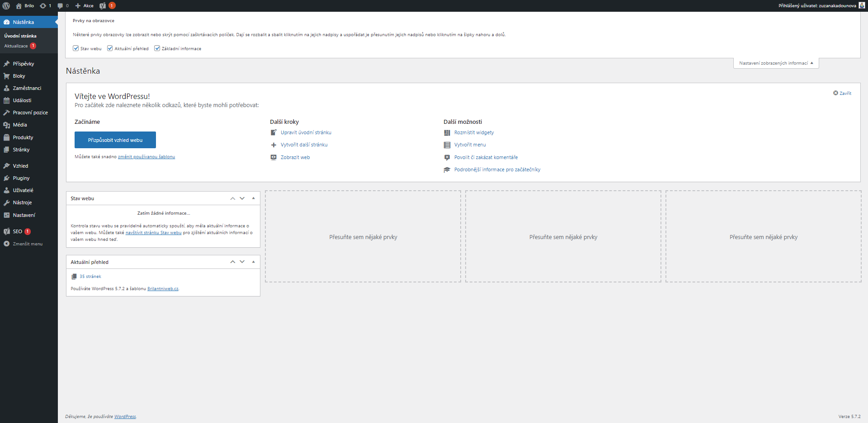This screenshot has height=423, width=868.
Task: Collapse the Stav webu widget with triangle toggle
Action: coord(253,198)
